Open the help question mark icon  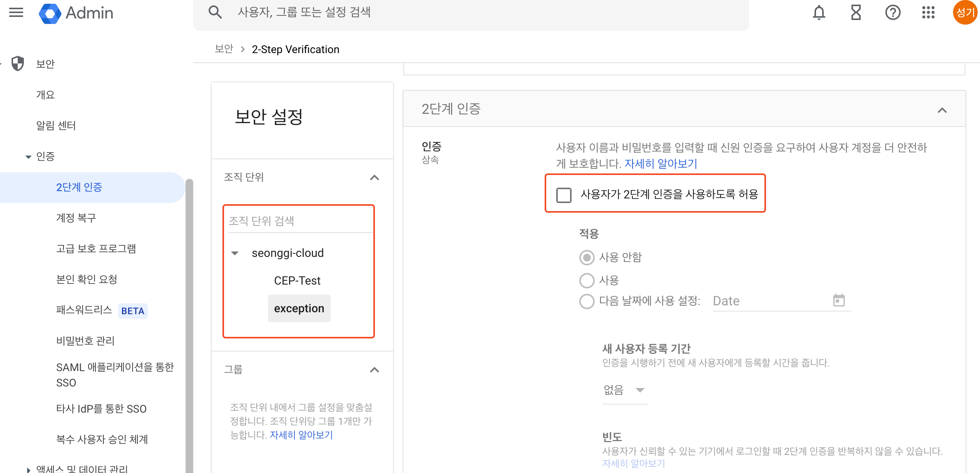pyautogui.click(x=893, y=13)
